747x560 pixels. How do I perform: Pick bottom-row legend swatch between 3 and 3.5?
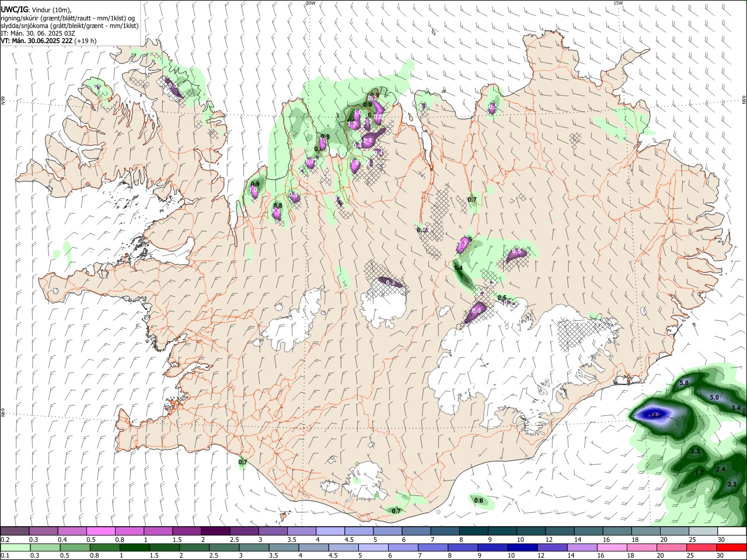tap(253, 547)
